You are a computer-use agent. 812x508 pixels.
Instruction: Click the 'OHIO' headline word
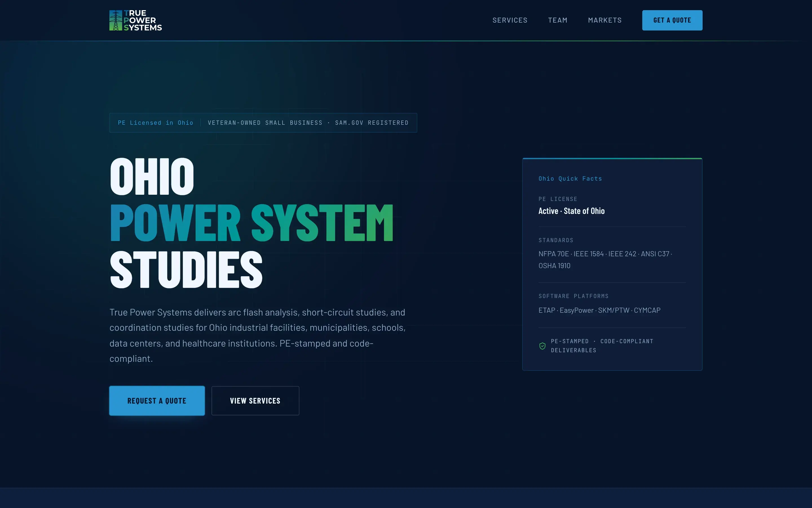(152, 177)
